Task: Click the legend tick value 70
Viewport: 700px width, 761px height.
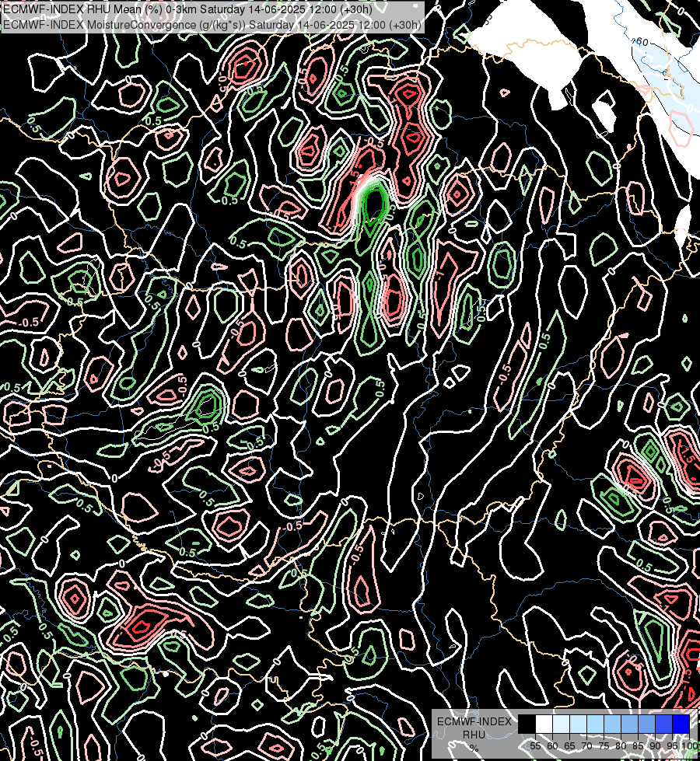Action: (586, 746)
